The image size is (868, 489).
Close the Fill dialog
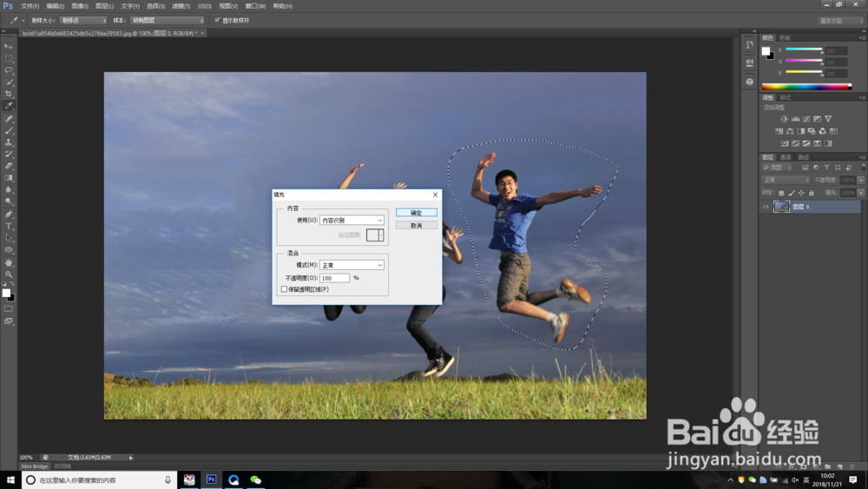click(435, 195)
